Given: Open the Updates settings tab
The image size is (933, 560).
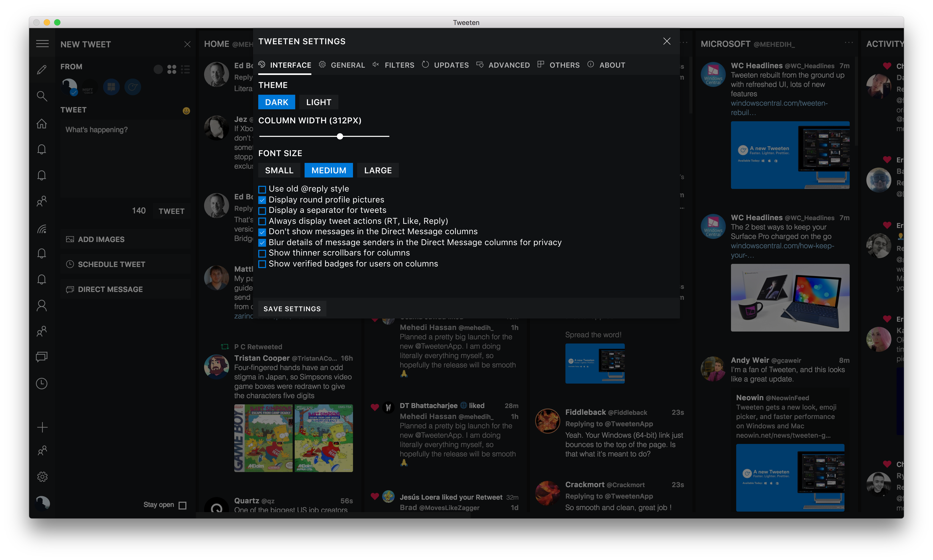Looking at the screenshot, I should point(445,65).
